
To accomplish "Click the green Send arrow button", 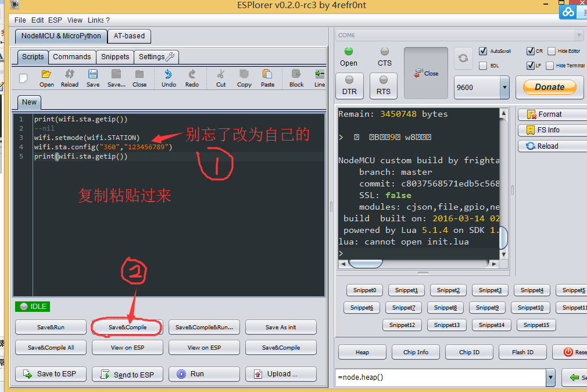I will click(575, 377).
